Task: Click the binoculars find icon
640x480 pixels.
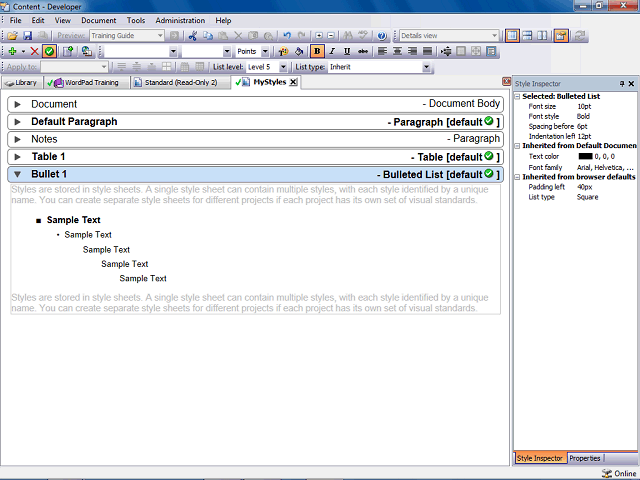Action: click(x=348, y=36)
